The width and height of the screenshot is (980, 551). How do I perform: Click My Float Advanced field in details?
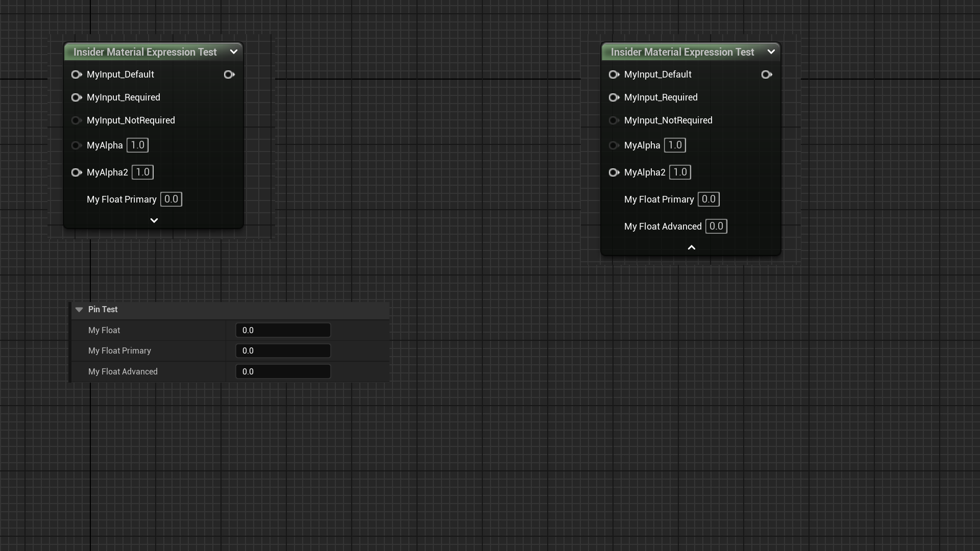point(283,371)
